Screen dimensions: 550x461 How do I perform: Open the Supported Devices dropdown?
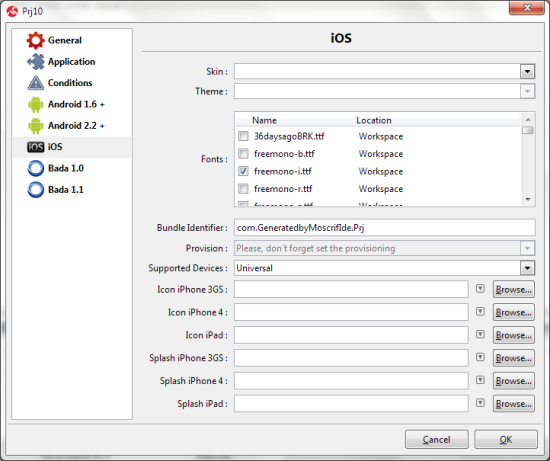tap(527, 268)
